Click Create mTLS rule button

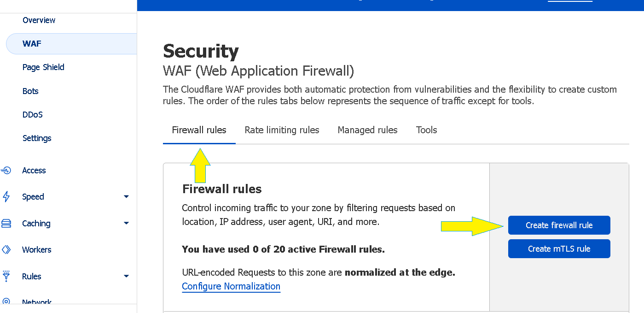point(559,249)
